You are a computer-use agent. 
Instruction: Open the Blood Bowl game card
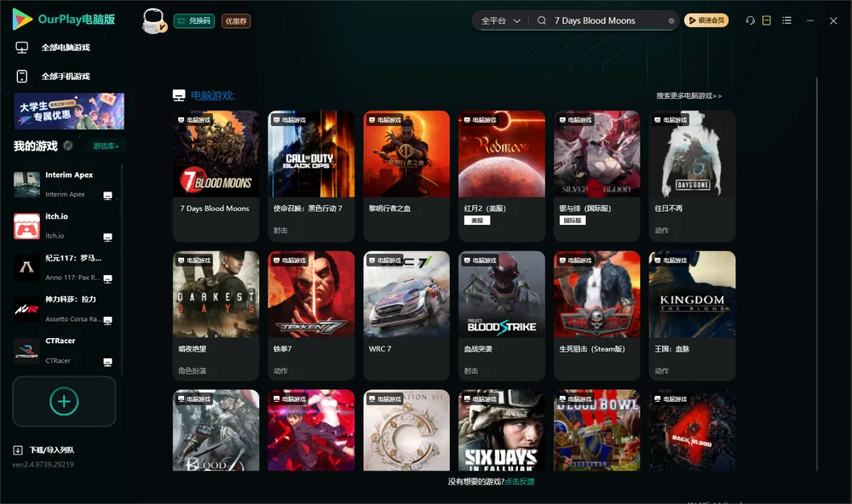[x=596, y=430]
